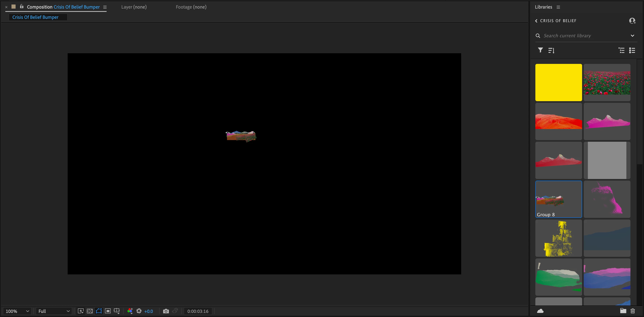Open Fast Previews options
Viewport: 644px width, 317px height.
pos(81,311)
